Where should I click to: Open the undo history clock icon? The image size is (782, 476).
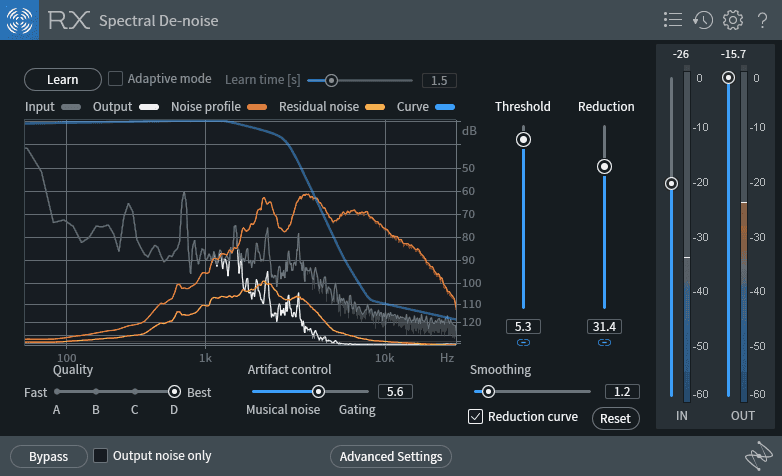703,20
